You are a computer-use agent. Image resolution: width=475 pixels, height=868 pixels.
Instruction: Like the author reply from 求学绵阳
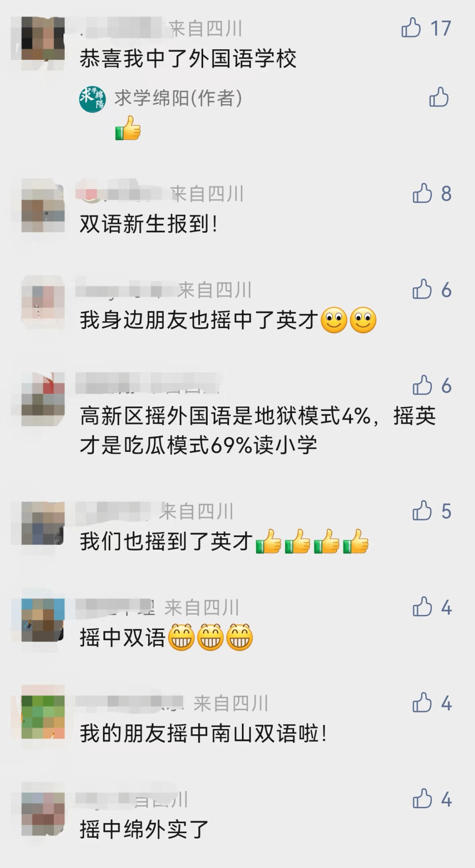(439, 97)
